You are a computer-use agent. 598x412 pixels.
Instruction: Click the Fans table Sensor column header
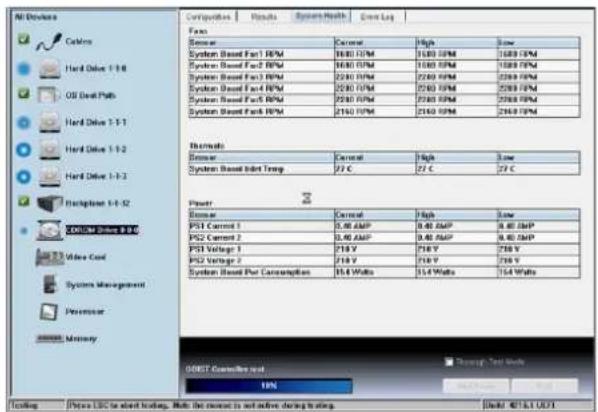(x=262, y=43)
